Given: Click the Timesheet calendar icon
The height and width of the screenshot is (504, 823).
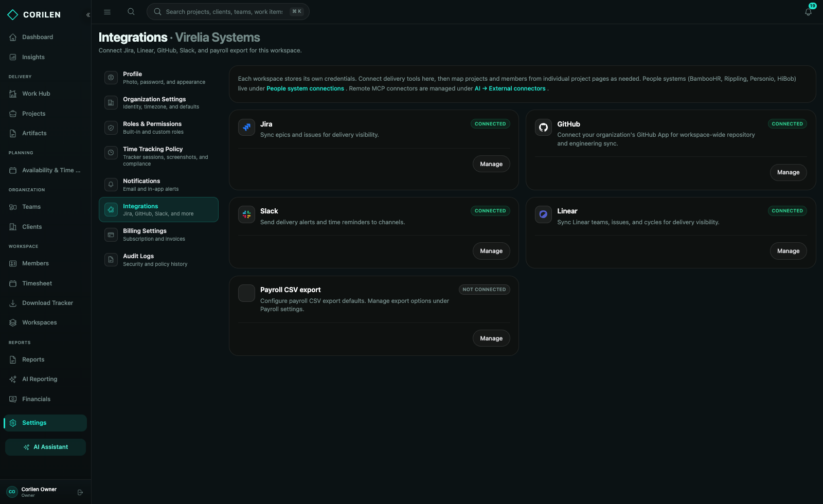Looking at the screenshot, I should point(13,283).
